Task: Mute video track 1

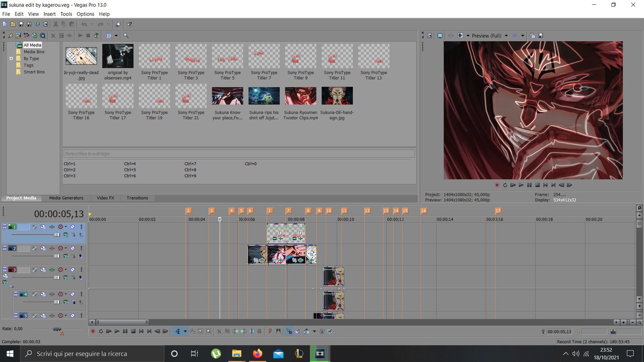Action: (x=73, y=227)
